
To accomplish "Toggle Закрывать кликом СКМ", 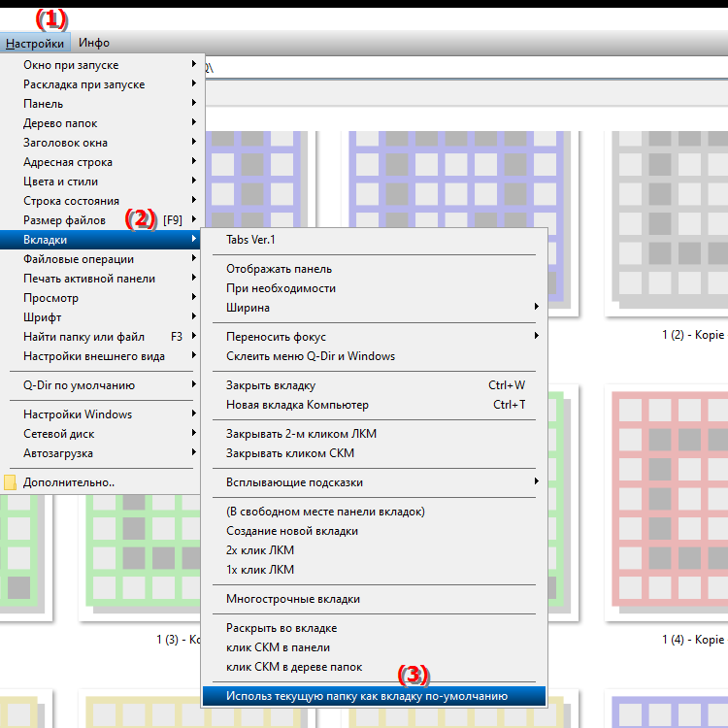I will pyautogui.click(x=375, y=453).
